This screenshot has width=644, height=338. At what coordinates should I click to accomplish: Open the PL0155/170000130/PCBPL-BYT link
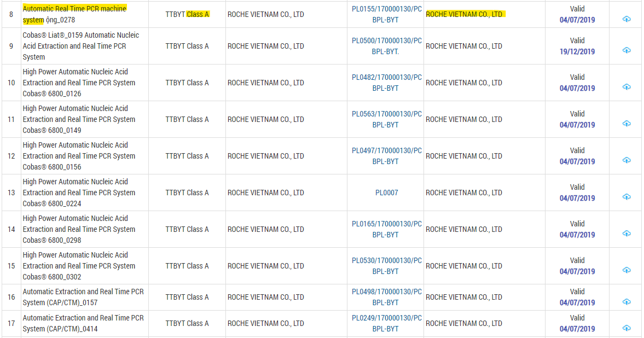pyautogui.click(x=386, y=14)
